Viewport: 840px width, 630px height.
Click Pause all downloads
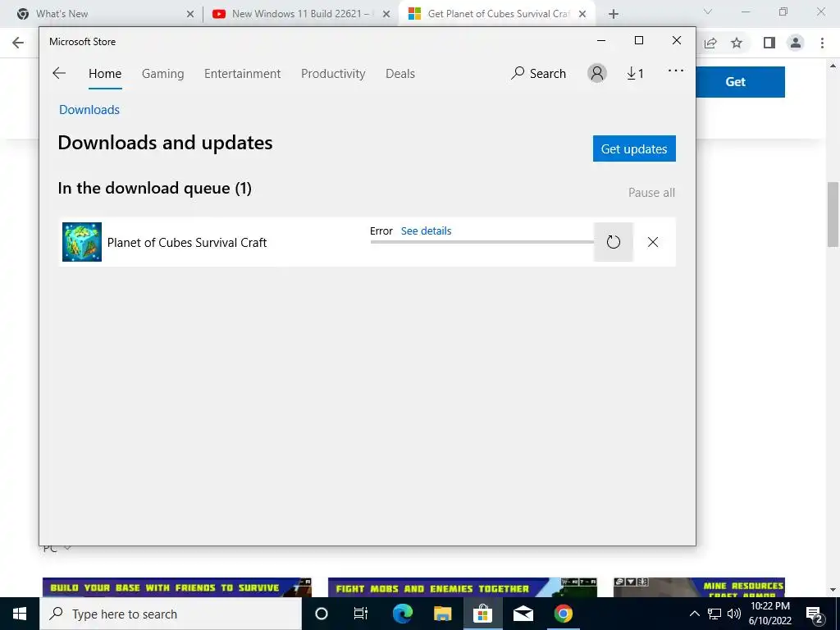[x=651, y=192]
